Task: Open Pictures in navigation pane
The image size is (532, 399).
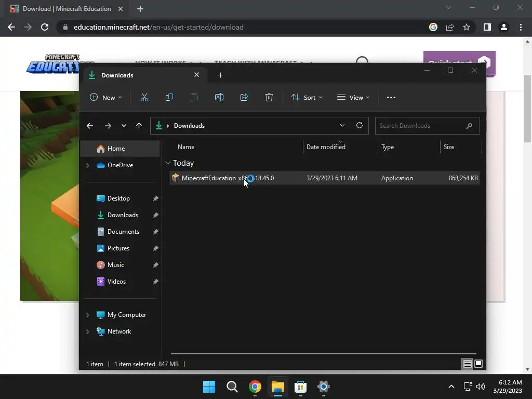Action: 120,248
